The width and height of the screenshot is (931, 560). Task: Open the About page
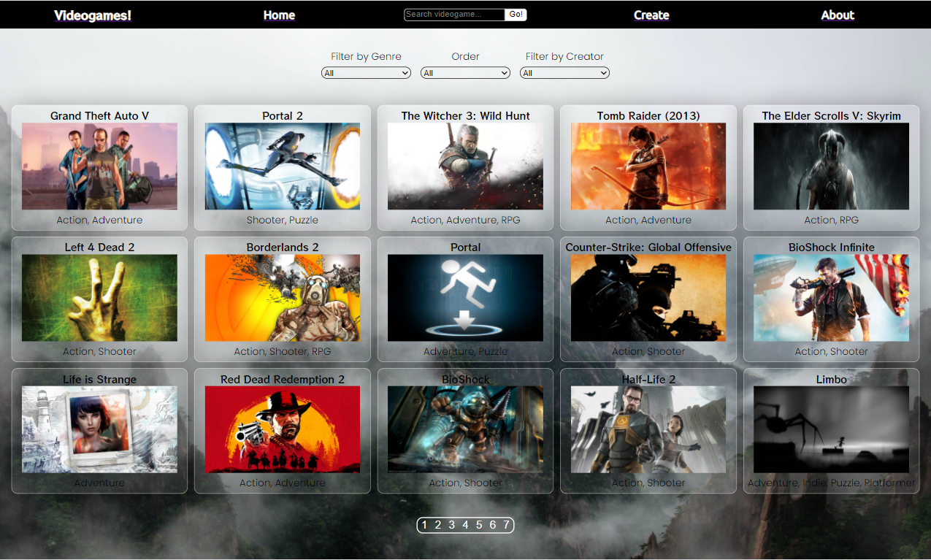coord(838,15)
